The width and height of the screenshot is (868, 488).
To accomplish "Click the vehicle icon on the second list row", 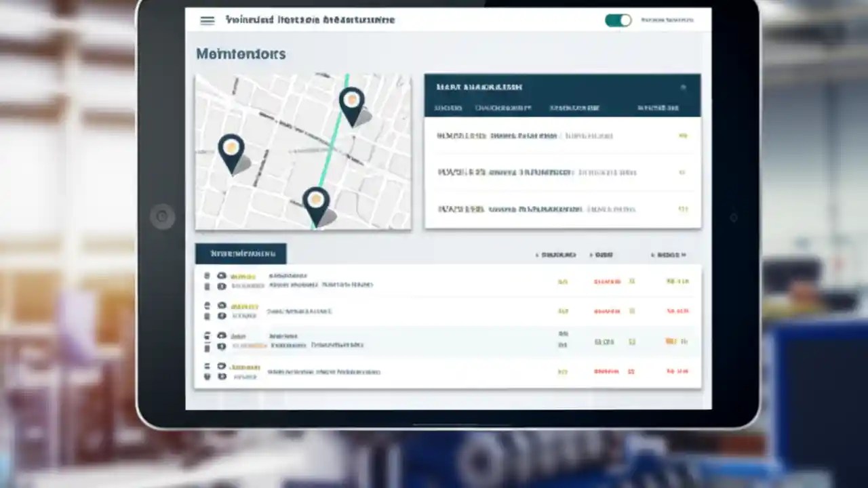I will [221, 306].
